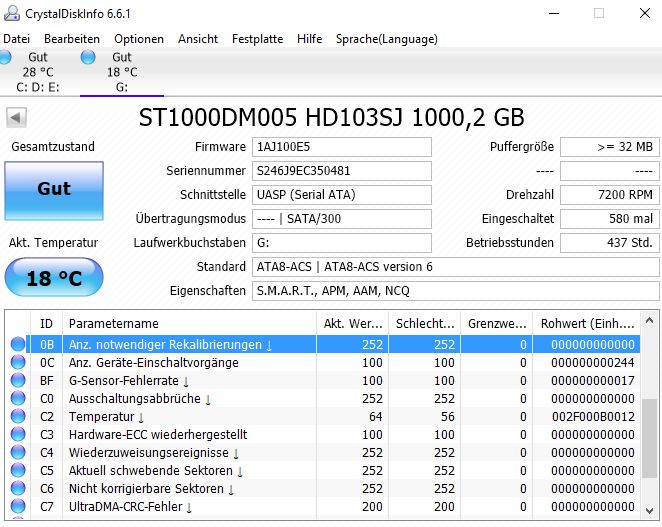The width and height of the screenshot is (662, 527).
Task: Click the Eigenschaften field S.M.A.R.T., APM
Action: tap(456, 291)
